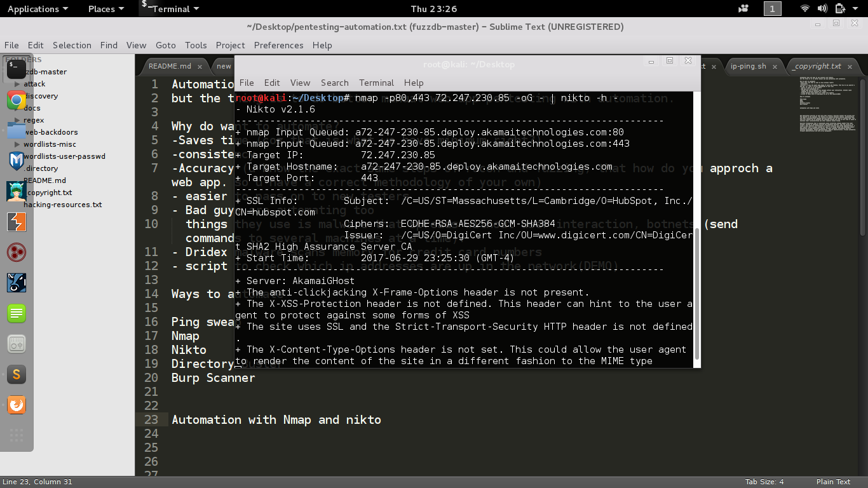The width and height of the screenshot is (868, 488).
Task: Open _copyright.txt in the sidebar
Action: coord(50,193)
